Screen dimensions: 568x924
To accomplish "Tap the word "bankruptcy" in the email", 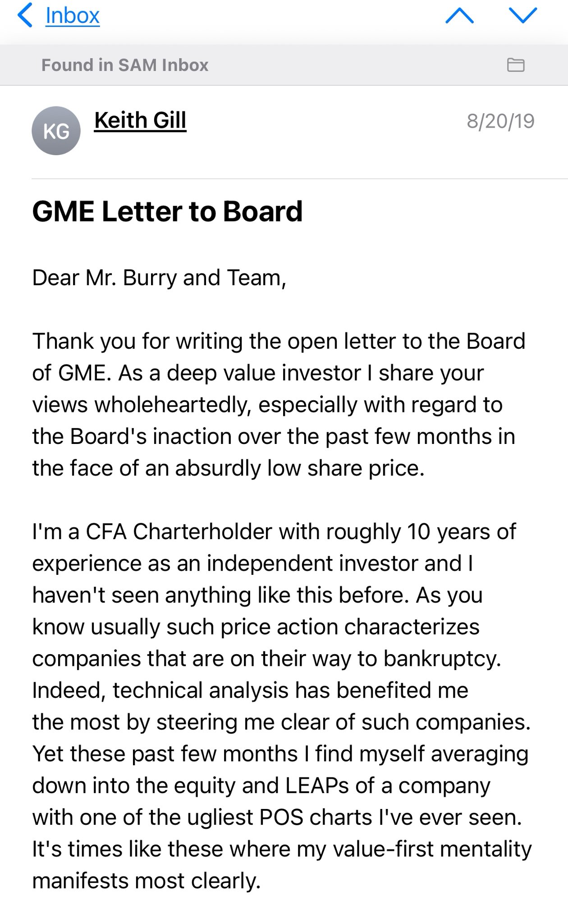I will (442, 659).
